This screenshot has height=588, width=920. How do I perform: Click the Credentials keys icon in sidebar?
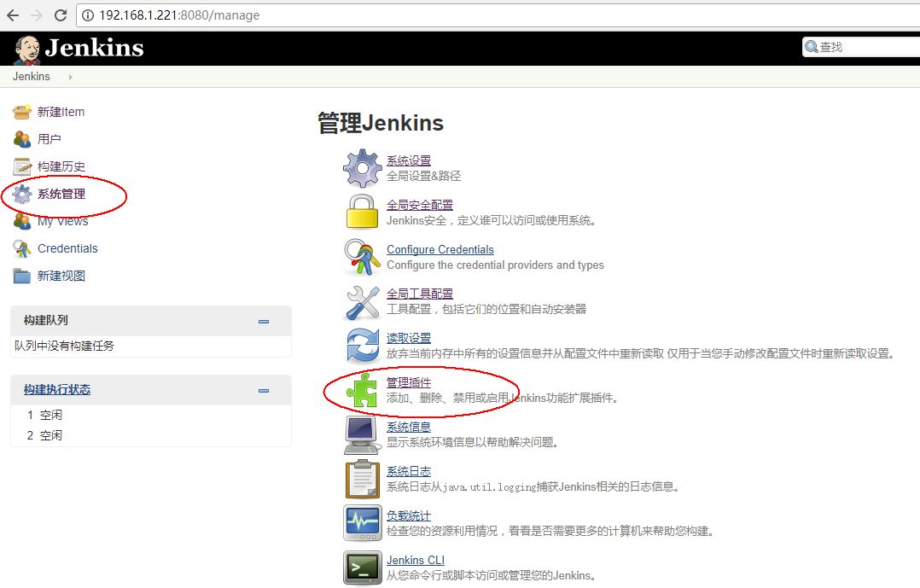pos(21,249)
